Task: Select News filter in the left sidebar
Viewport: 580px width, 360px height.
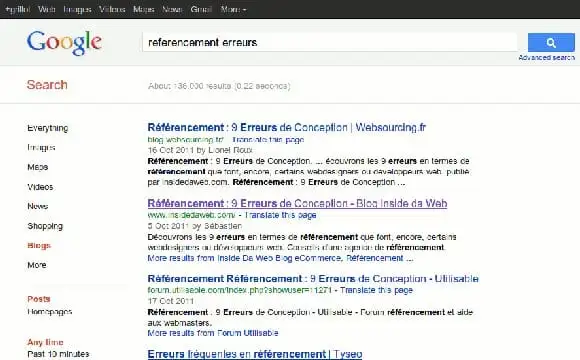Action: 38,206
